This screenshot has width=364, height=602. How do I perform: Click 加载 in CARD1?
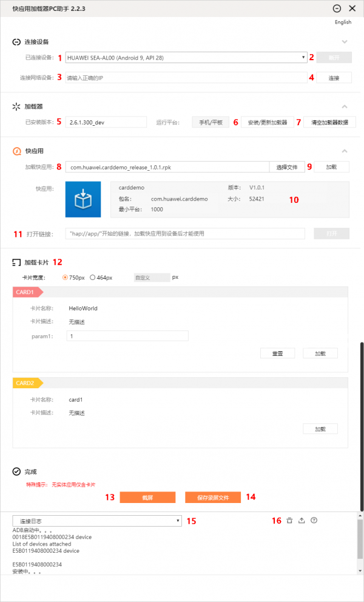tap(320, 354)
